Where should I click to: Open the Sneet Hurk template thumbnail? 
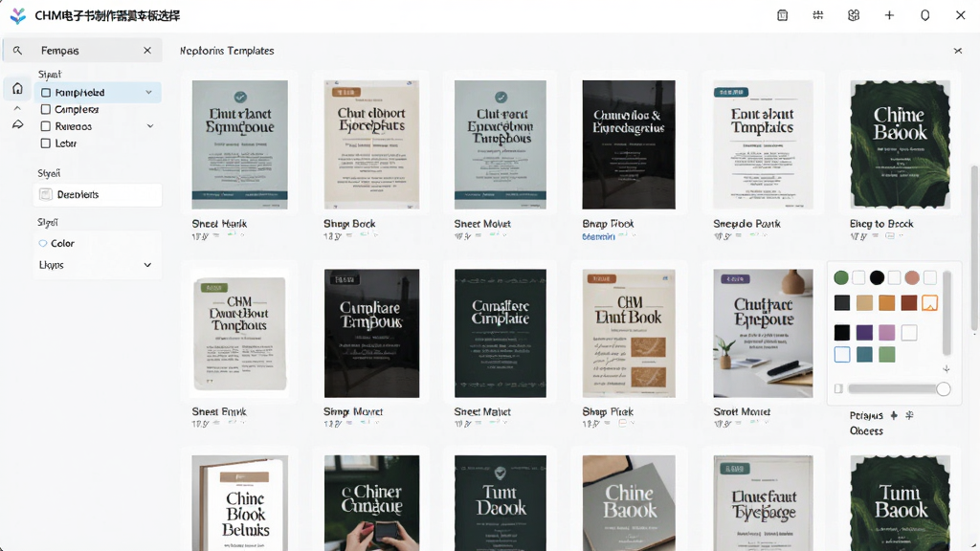240,144
